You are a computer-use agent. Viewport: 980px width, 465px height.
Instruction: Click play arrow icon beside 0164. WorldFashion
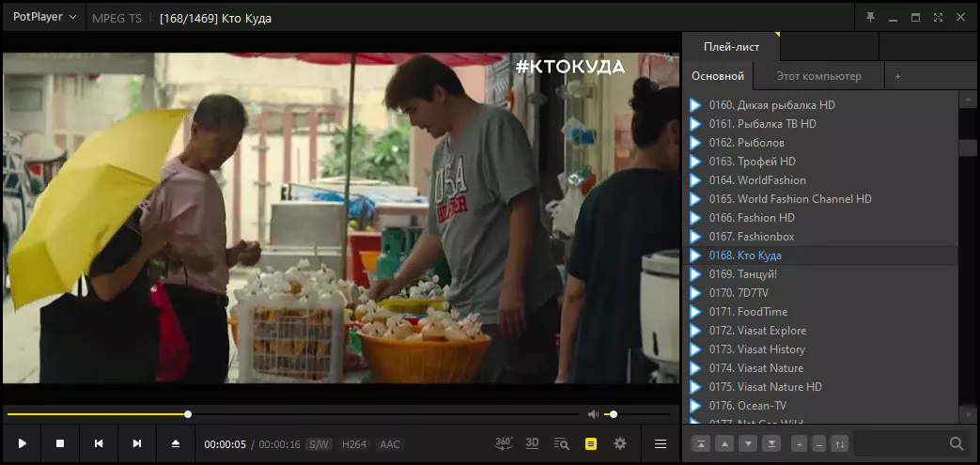pos(695,180)
